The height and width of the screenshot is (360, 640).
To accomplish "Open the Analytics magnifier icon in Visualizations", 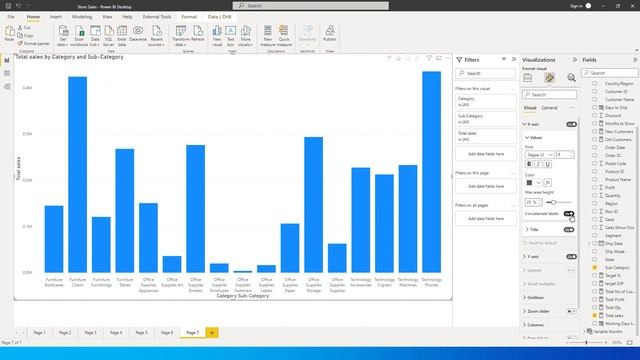I will (571, 78).
